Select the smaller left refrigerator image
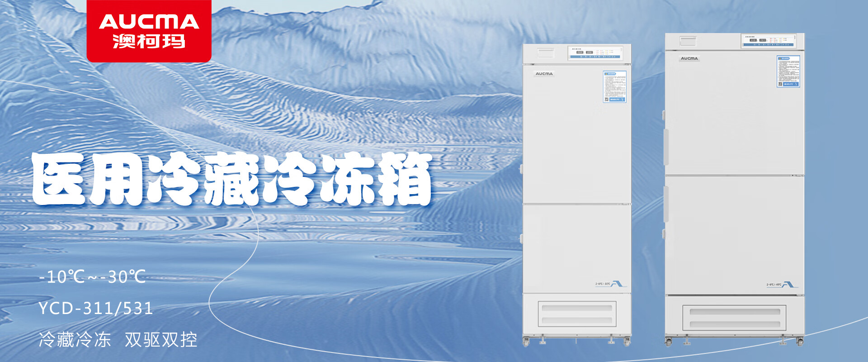The height and width of the screenshot is (362, 868). [x=576, y=195]
